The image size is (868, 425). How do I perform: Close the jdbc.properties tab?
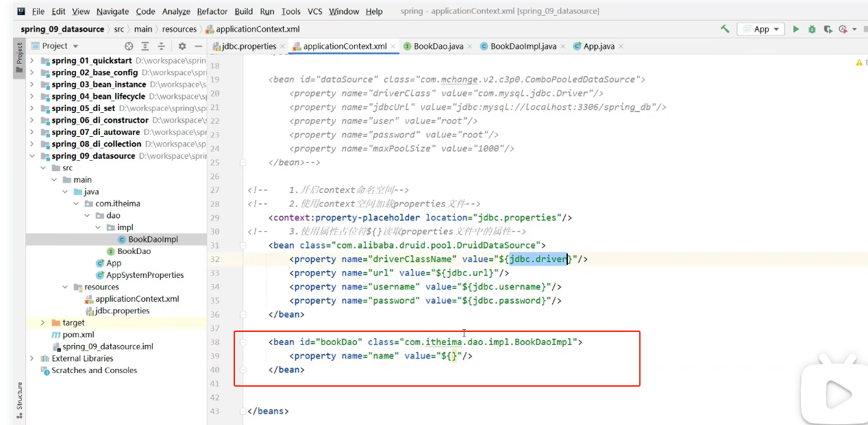[x=282, y=47]
